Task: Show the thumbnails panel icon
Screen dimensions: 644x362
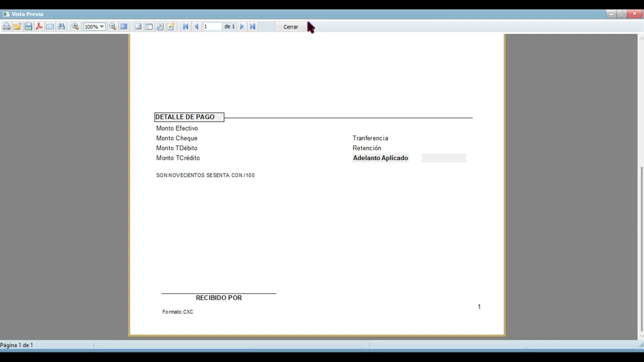Action: tap(149, 27)
